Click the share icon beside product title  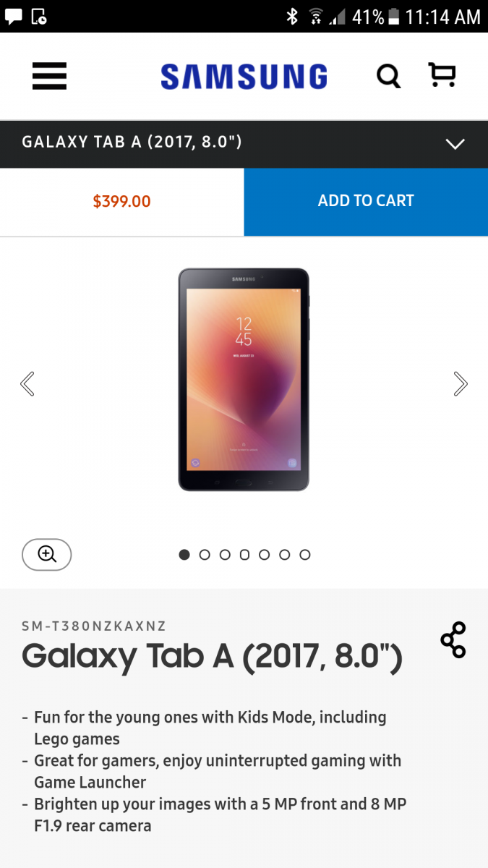click(x=453, y=639)
